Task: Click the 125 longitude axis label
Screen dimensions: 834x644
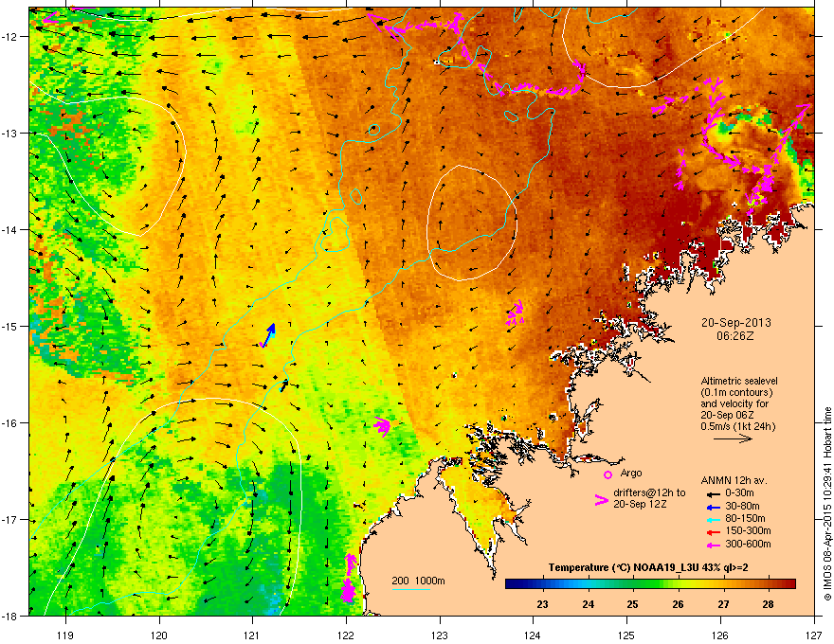Action: pyautogui.click(x=626, y=635)
